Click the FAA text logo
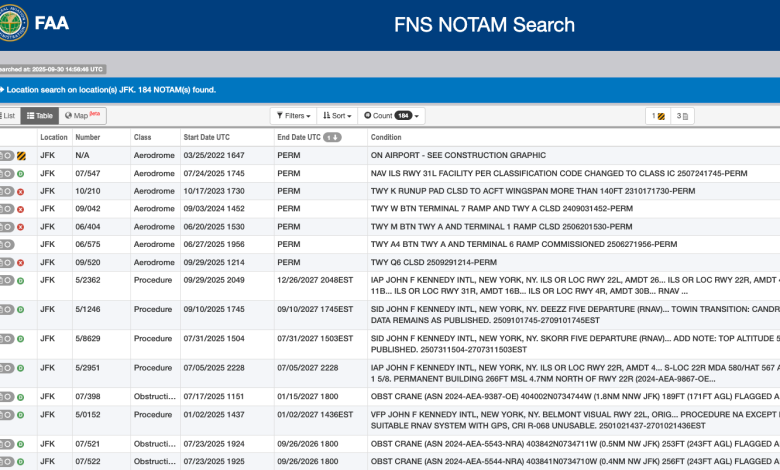The image size is (780, 470). click(x=52, y=23)
